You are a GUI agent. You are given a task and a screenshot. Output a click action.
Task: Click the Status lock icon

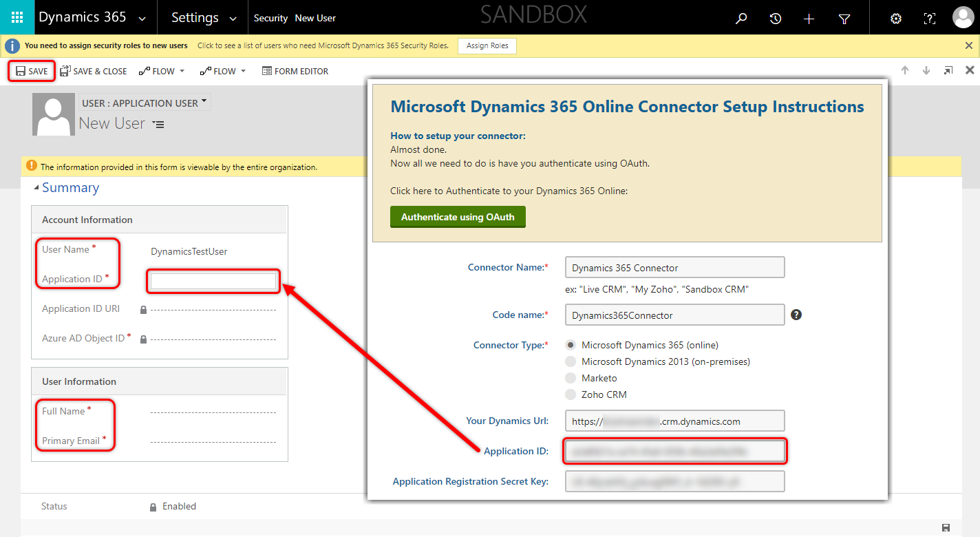[x=153, y=507]
